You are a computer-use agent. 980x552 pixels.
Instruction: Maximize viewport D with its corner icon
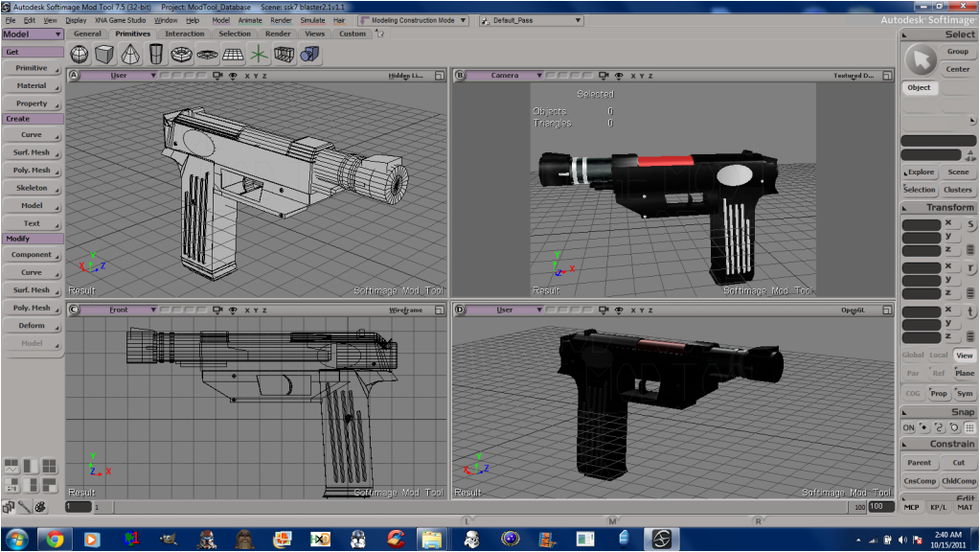coord(887,310)
